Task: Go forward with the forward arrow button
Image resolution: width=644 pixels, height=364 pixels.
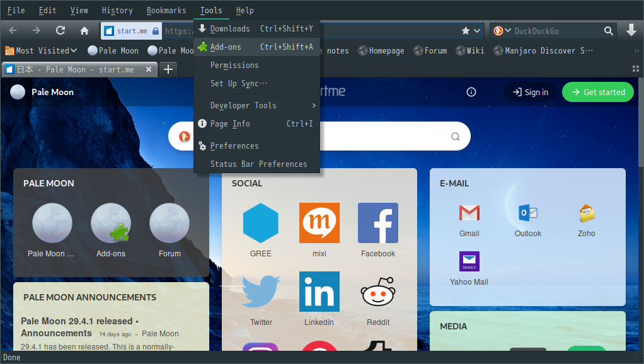Action: tap(37, 30)
